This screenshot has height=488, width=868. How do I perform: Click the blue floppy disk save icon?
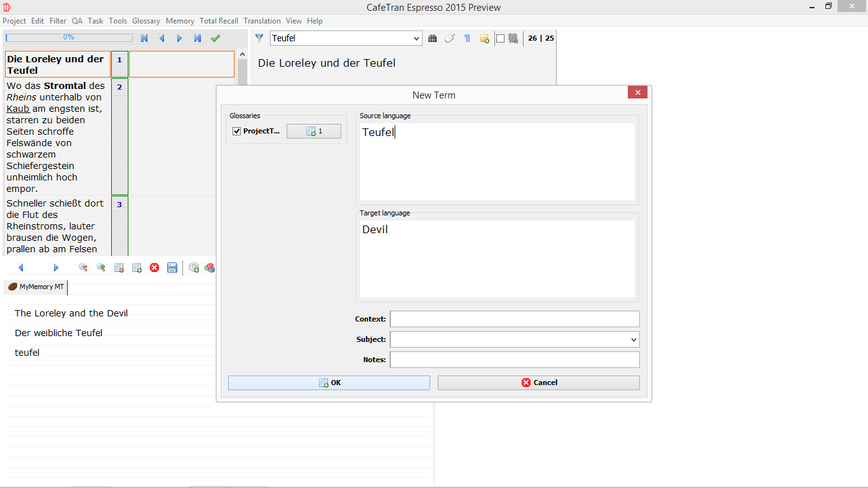pyautogui.click(x=172, y=268)
